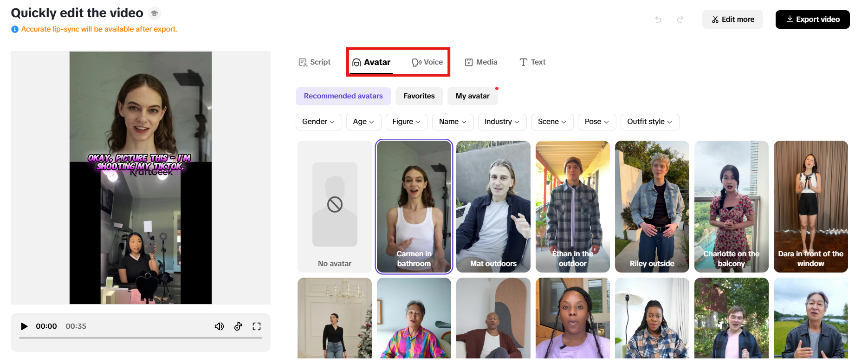
Task: Click the 00:35 duration text
Action: pyautogui.click(x=76, y=326)
